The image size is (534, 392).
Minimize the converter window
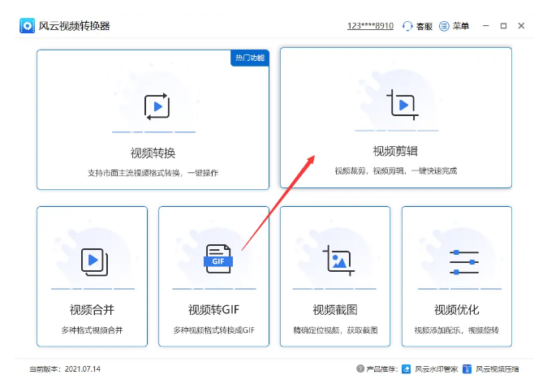(485, 26)
